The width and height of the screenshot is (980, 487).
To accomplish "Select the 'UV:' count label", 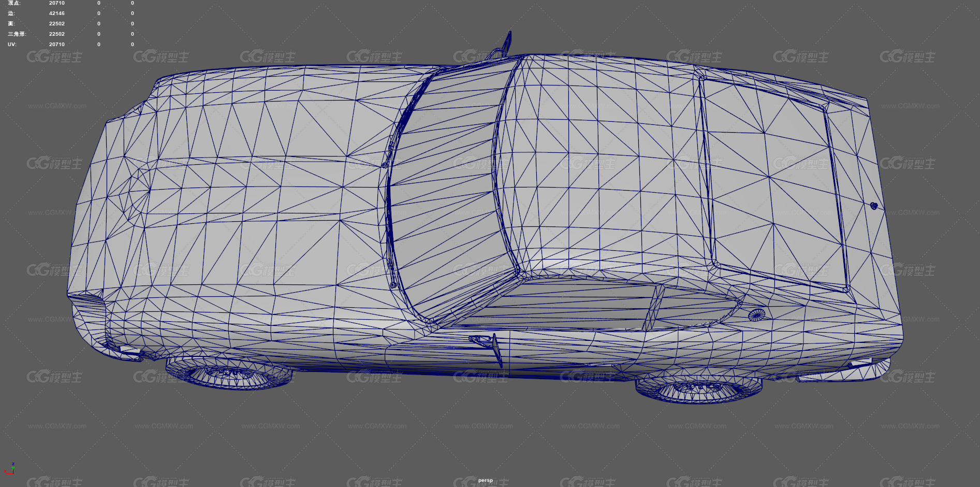I will click(x=12, y=45).
